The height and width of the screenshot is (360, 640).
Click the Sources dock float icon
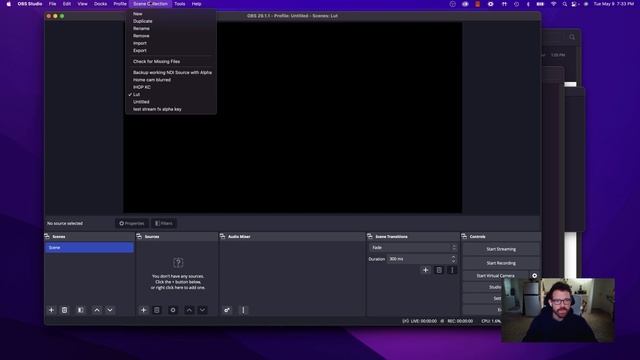click(x=139, y=236)
